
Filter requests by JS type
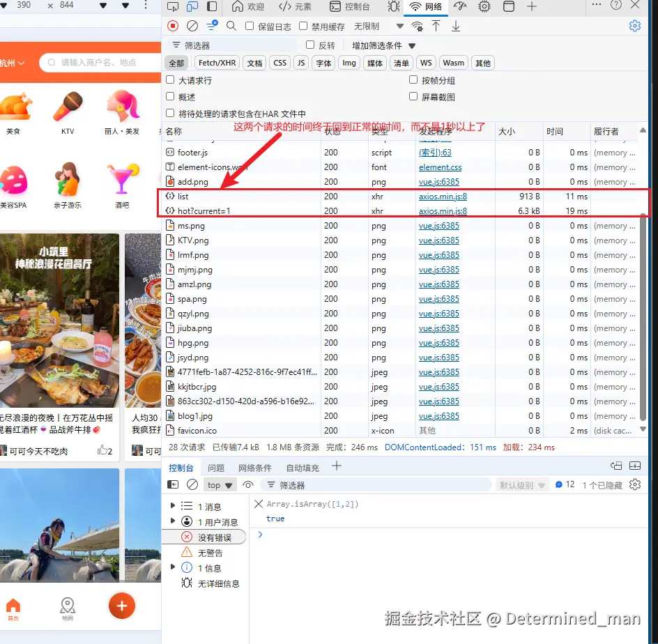[301, 63]
